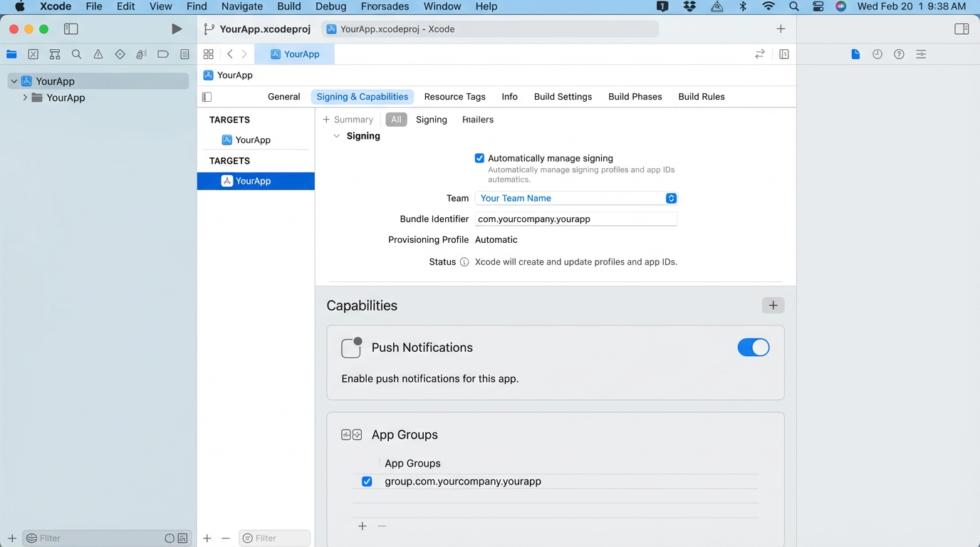Show the Quick Help inspector question mark
This screenshot has height=547, width=980.
click(x=899, y=53)
